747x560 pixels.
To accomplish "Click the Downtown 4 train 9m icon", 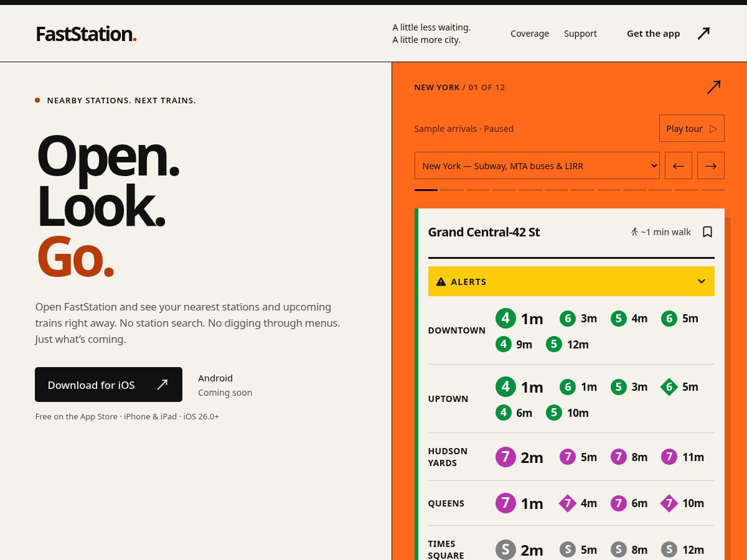I will (x=504, y=344).
